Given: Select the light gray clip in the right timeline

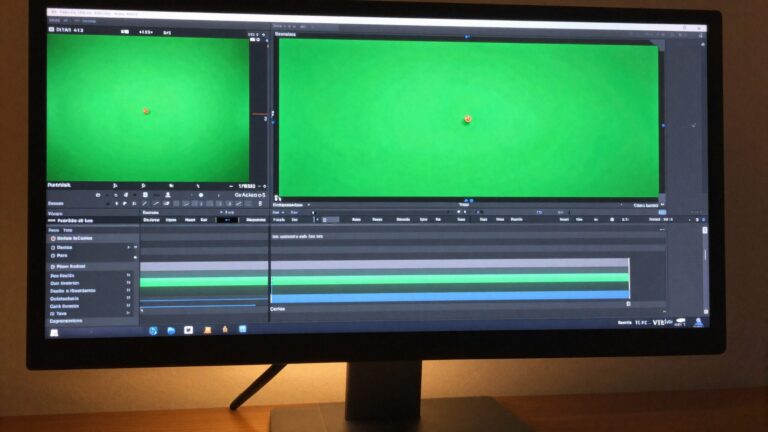Looking at the screenshot, I should point(450,264).
